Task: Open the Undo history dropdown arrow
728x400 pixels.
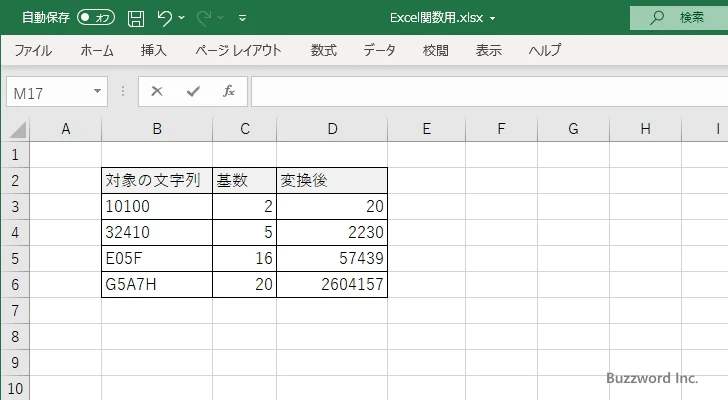Action: 182,18
